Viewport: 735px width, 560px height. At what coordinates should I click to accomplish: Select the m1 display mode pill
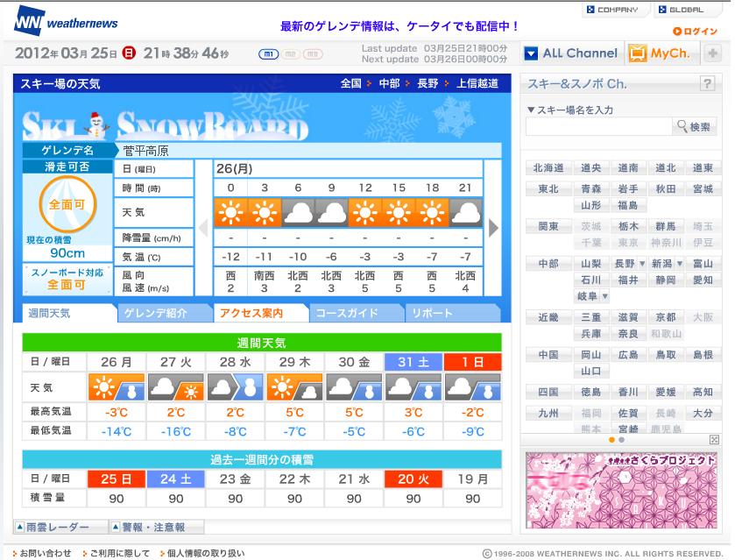(x=269, y=54)
